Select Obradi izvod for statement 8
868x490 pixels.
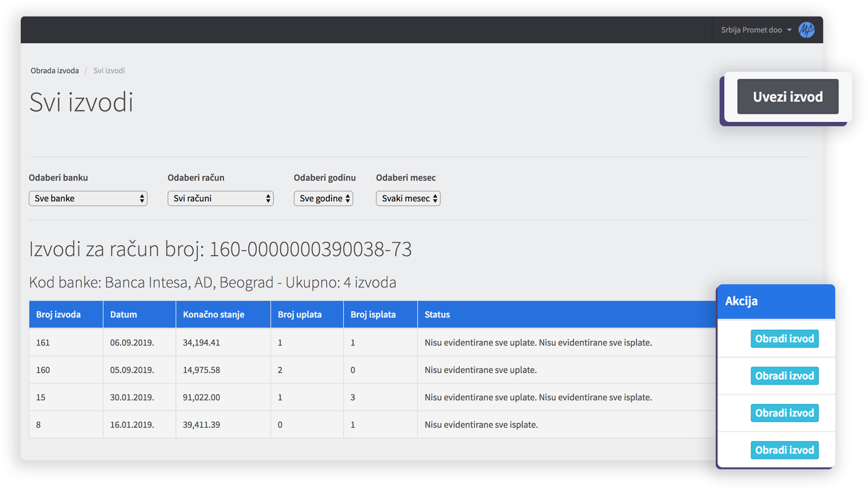point(784,450)
